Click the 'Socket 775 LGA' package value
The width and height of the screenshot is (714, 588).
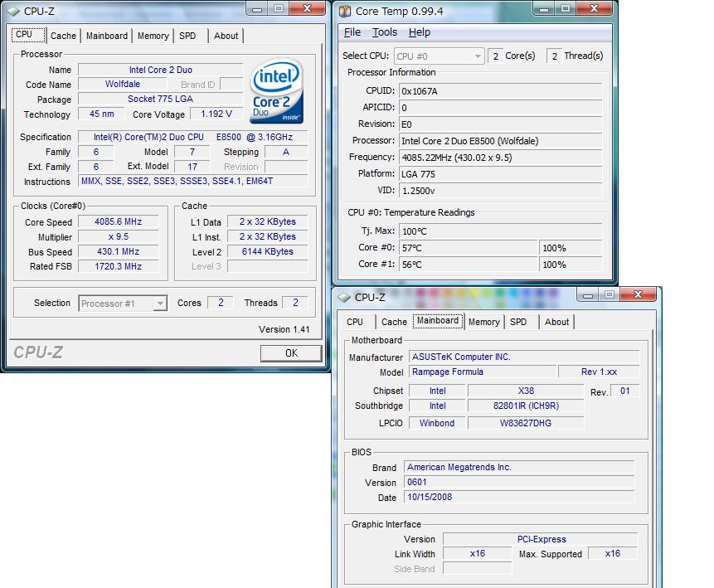pyautogui.click(x=160, y=99)
